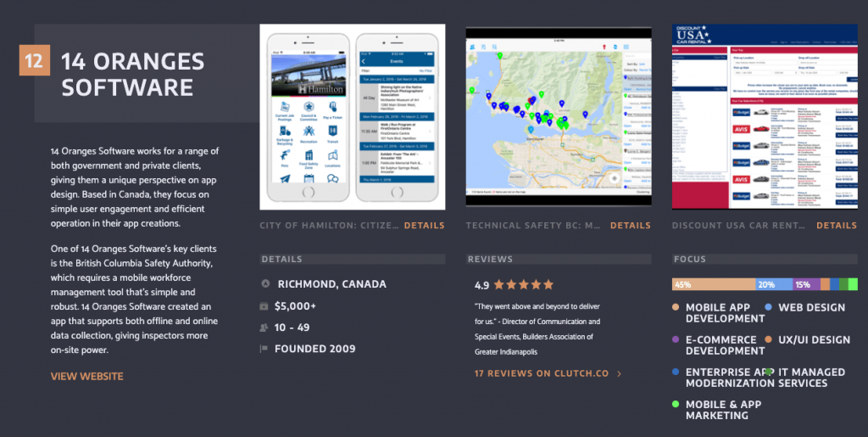Click the Web Design legend dot
868x437 pixels.
click(768, 307)
